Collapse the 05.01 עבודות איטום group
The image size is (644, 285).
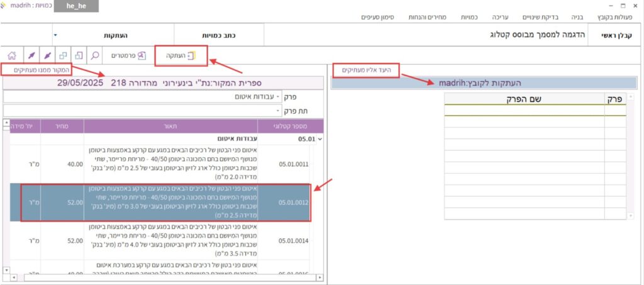(320, 138)
